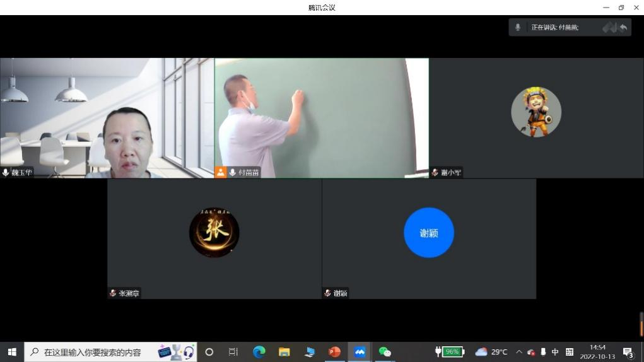This screenshot has width=644, height=362.
Task: Click the muted mic icon next to 谢颖
Action: [327, 293]
